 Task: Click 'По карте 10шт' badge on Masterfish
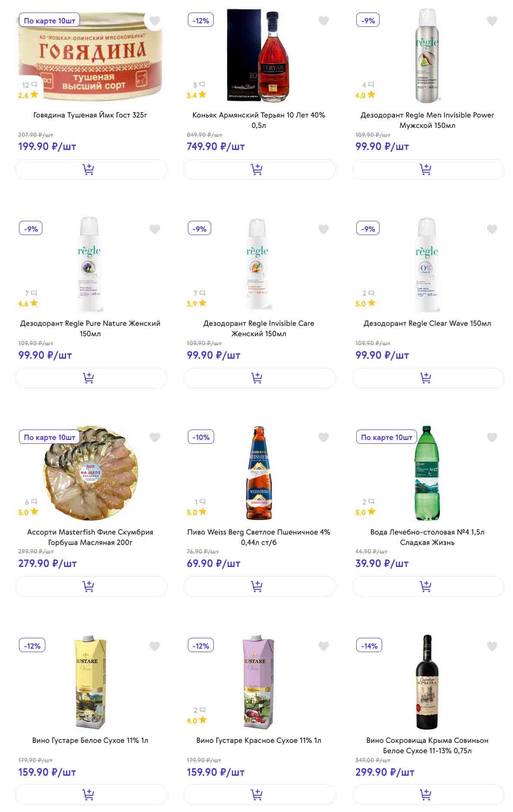[50, 437]
